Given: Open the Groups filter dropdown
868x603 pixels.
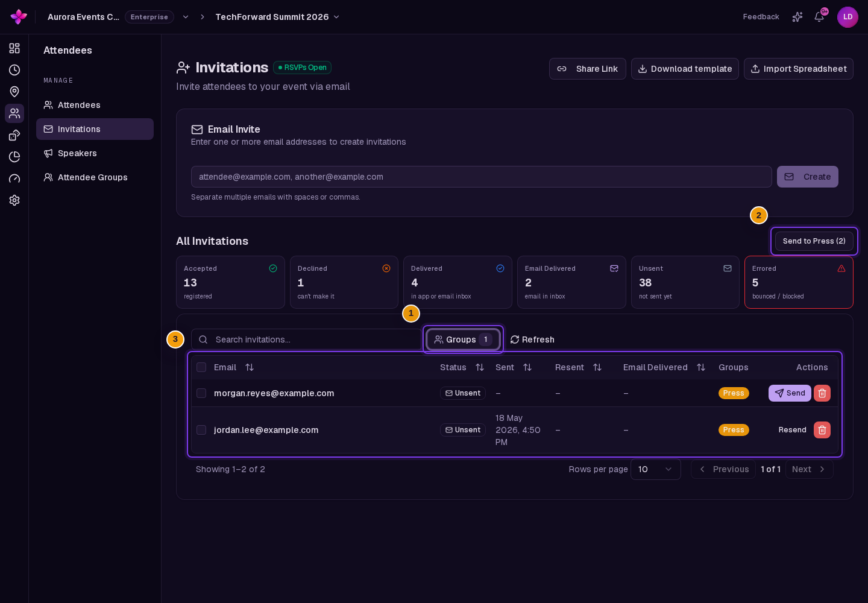Looking at the screenshot, I should [x=464, y=339].
